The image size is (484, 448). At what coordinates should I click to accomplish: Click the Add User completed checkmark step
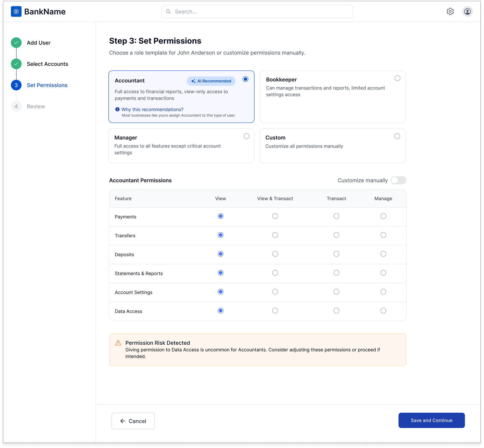16,43
